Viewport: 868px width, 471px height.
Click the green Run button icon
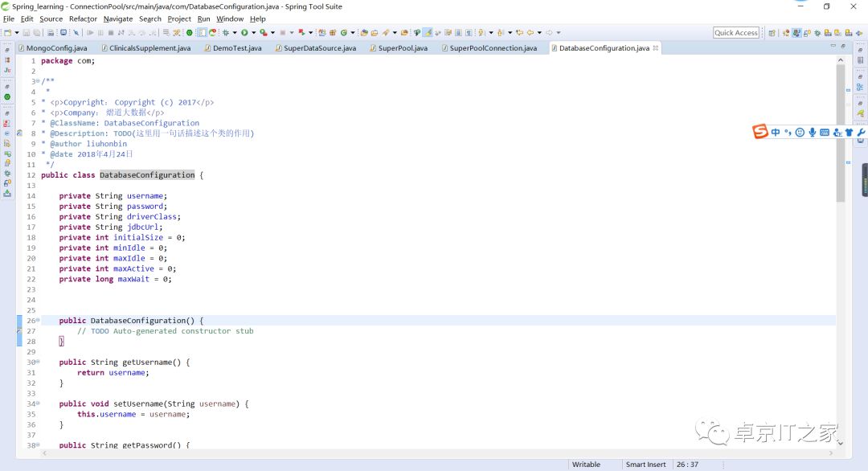[244, 33]
